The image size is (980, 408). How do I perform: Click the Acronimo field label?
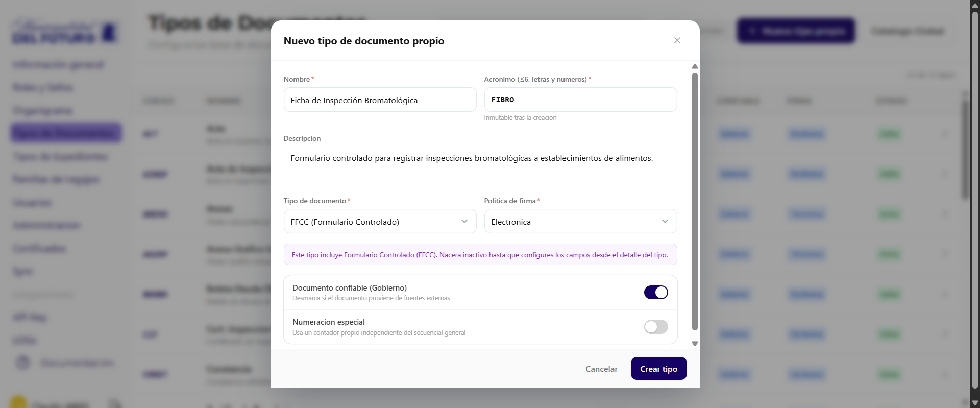point(535,79)
